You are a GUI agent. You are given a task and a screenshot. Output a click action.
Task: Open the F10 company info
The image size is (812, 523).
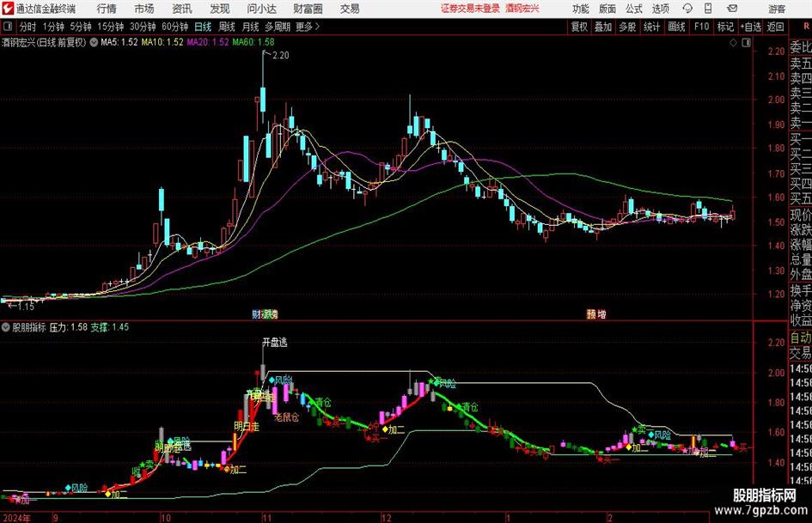click(x=702, y=27)
